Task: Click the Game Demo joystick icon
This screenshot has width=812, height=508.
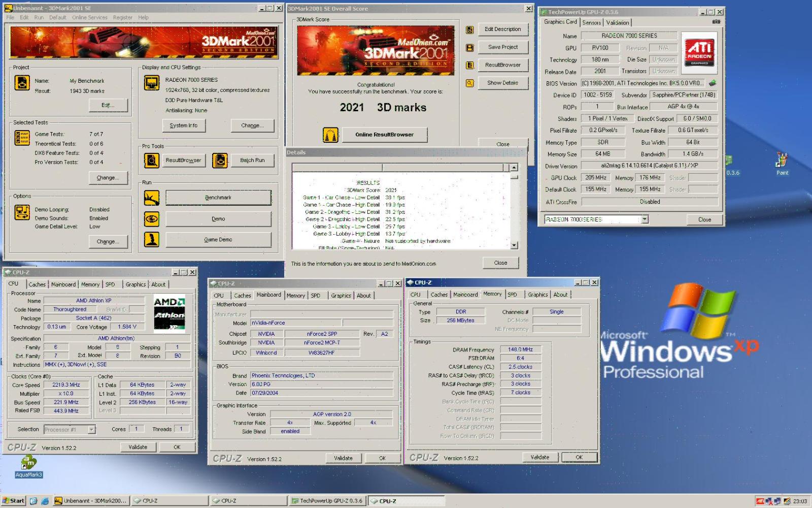Action: (151, 240)
